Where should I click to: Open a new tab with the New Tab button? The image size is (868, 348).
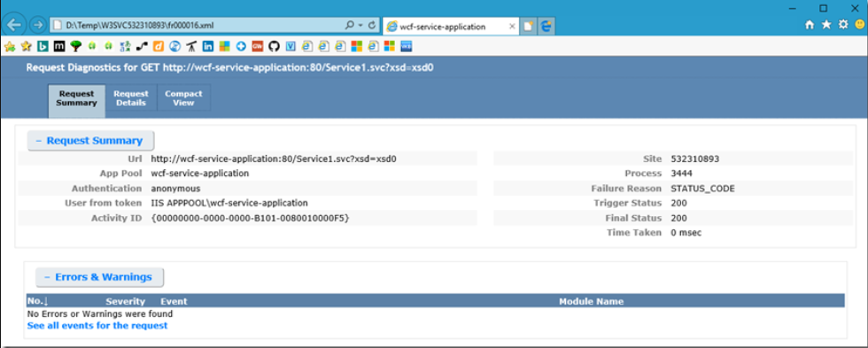click(x=529, y=26)
